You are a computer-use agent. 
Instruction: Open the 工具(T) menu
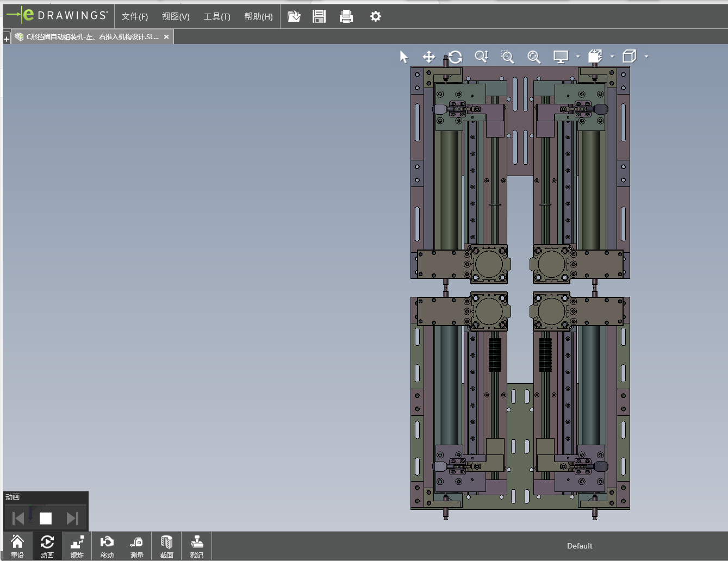click(217, 16)
